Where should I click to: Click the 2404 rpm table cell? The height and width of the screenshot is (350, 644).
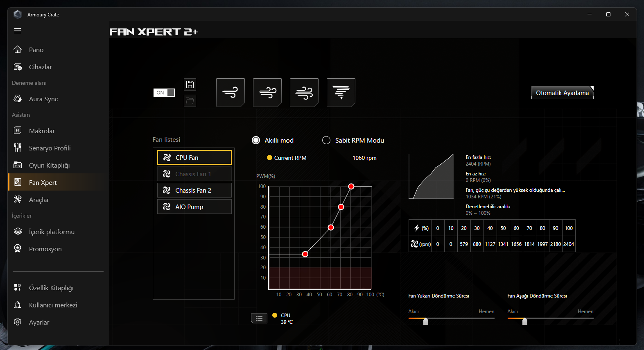569,244
